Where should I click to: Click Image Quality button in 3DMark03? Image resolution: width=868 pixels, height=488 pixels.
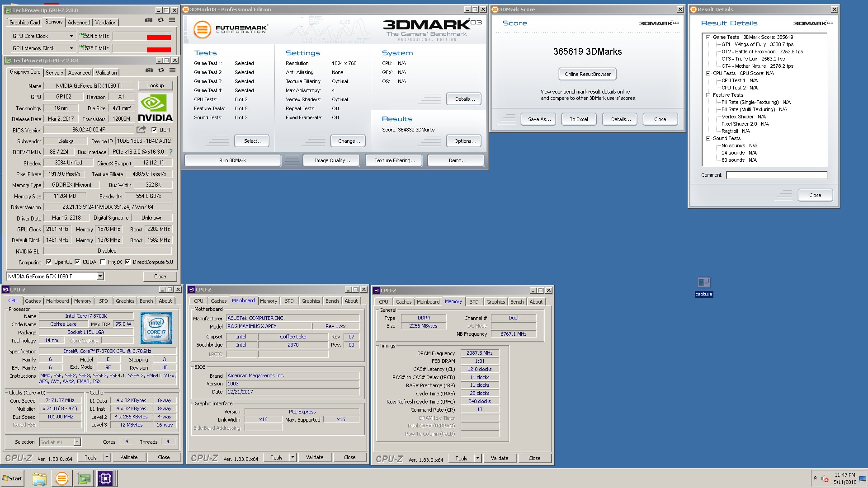332,160
